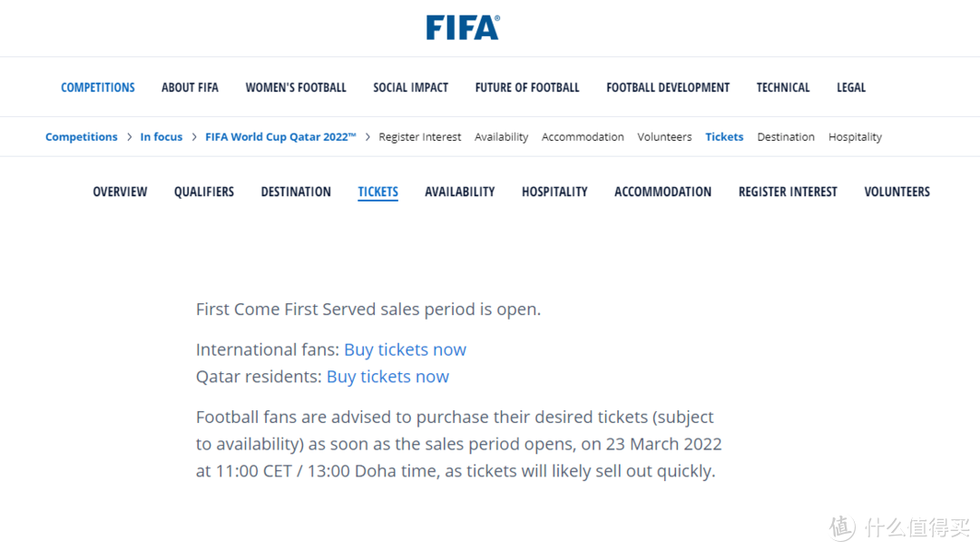Click the FIFA logo at top

click(463, 27)
